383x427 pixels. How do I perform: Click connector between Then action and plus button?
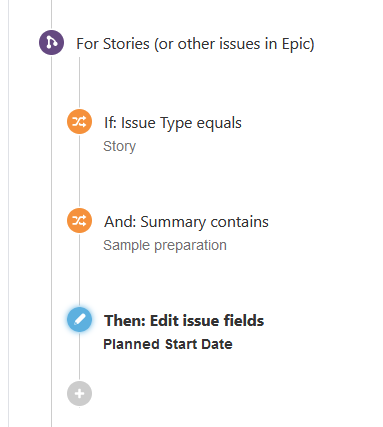79,357
